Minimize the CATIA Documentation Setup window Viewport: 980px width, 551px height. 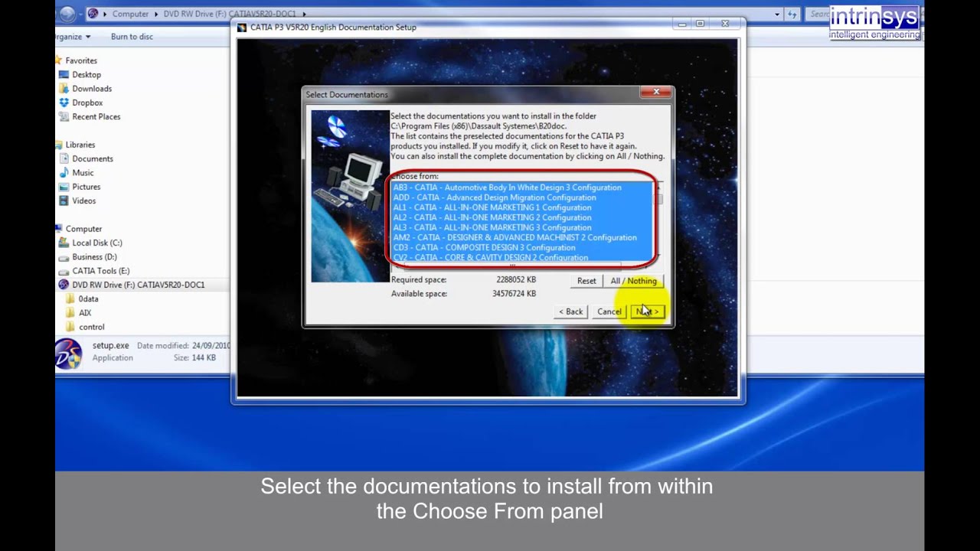point(681,24)
